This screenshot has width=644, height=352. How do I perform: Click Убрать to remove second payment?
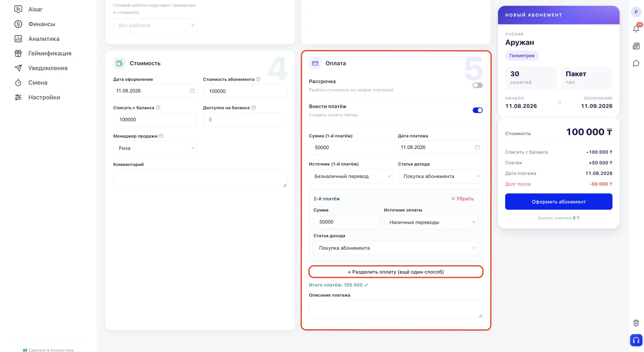point(462,199)
